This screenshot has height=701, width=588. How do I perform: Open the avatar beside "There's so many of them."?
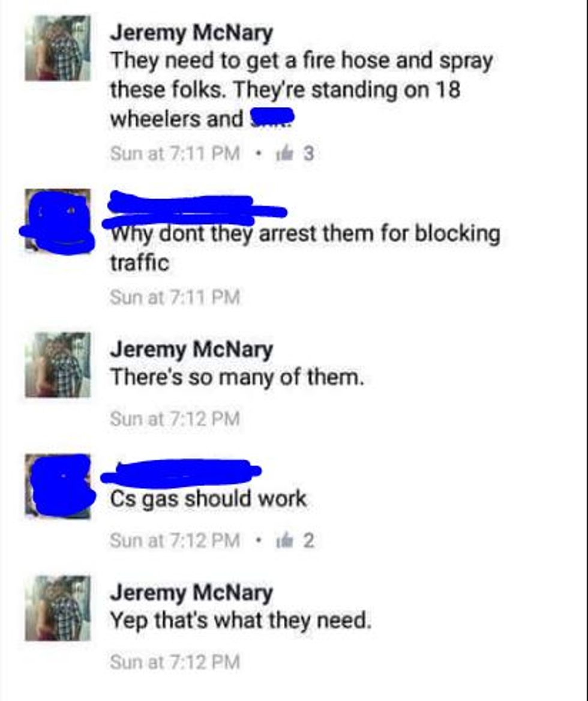[58, 365]
